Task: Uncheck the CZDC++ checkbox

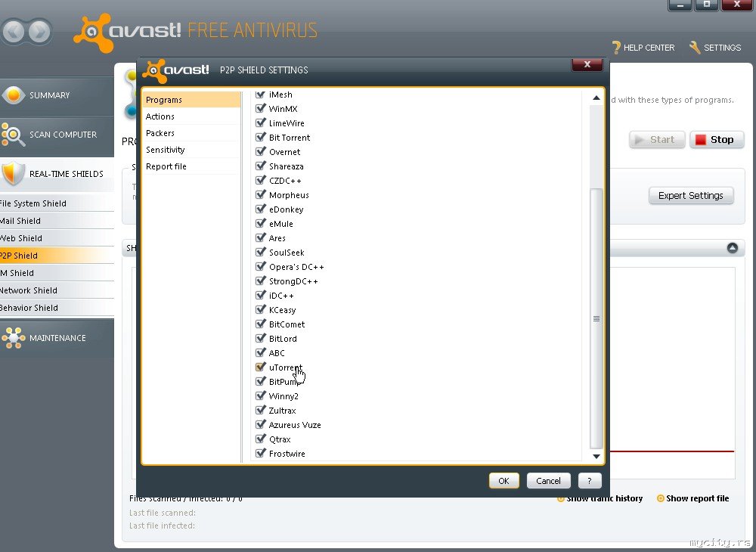Action: click(x=261, y=180)
